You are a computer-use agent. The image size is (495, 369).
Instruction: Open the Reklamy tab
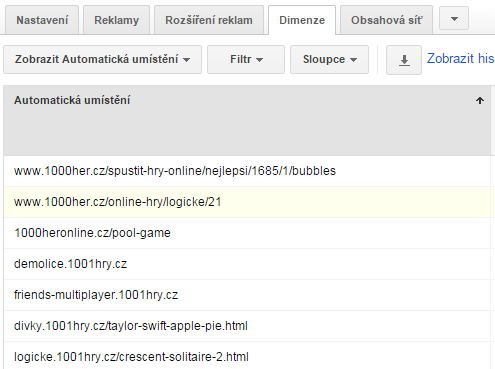pyautogui.click(x=116, y=20)
